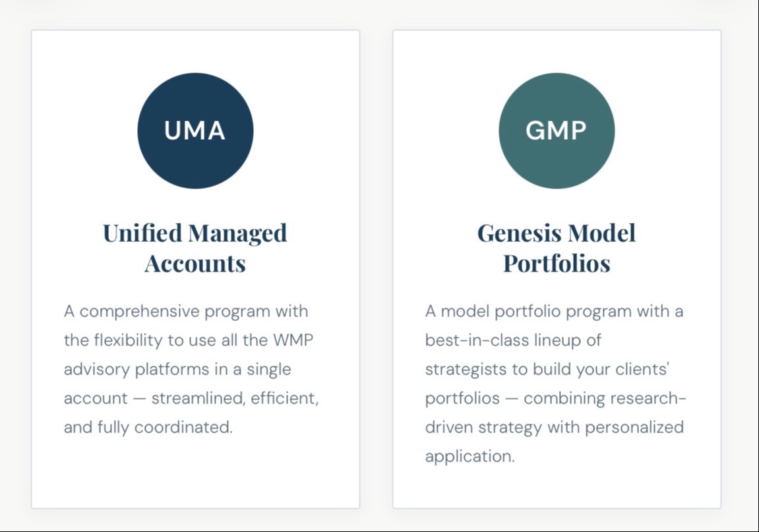Click the "UMA" letters inside the circle

195,131
